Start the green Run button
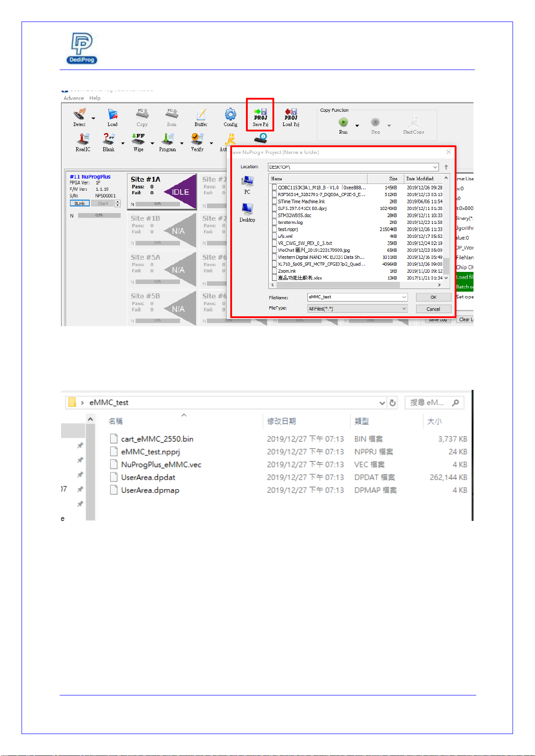This screenshot has width=535, height=756. coord(343,122)
